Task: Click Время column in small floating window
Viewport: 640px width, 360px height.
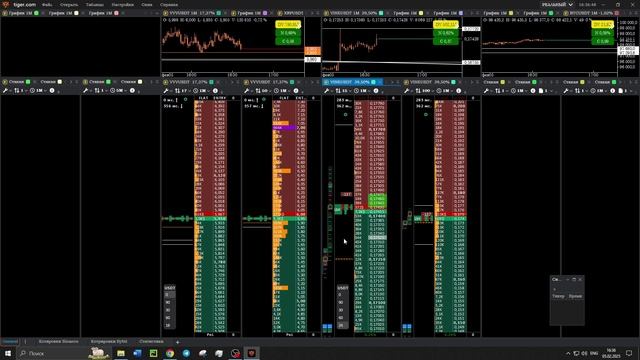Action: (x=575, y=296)
